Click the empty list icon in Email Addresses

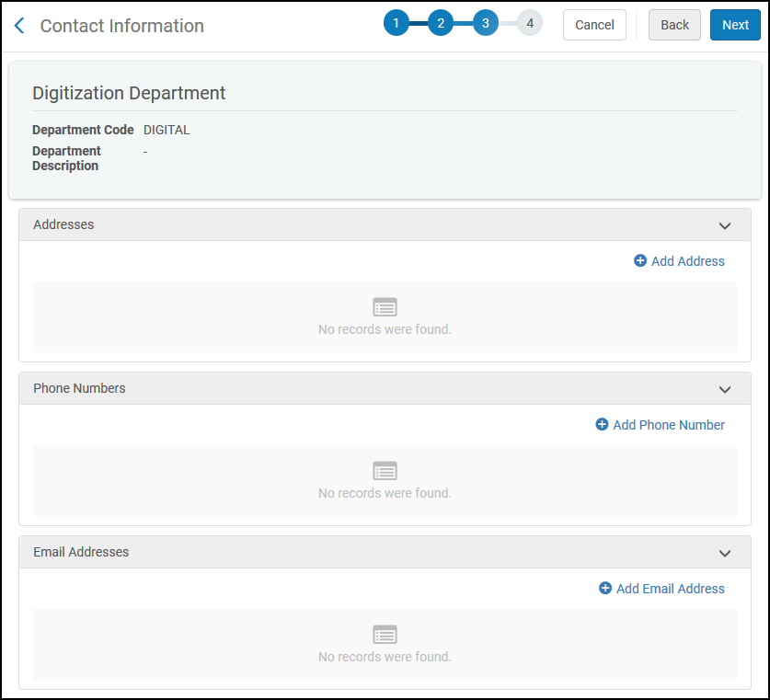(385, 635)
